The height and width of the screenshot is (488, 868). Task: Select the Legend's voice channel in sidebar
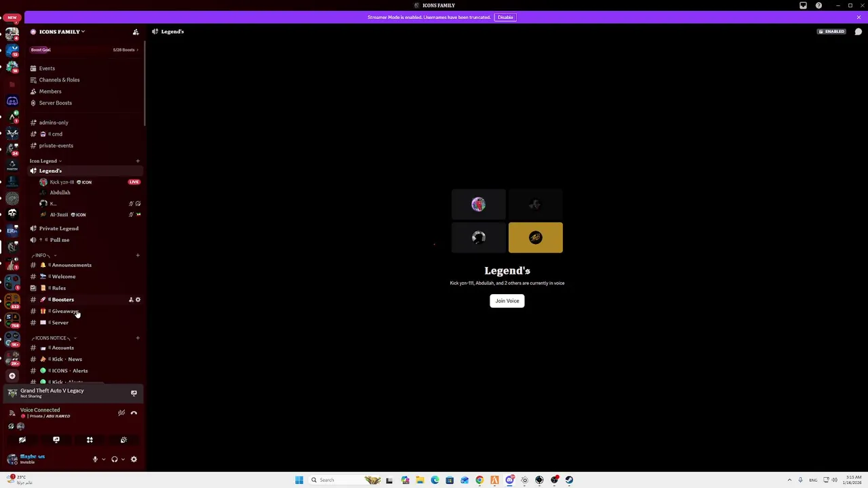pyautogui.click(x=85, y=171)
